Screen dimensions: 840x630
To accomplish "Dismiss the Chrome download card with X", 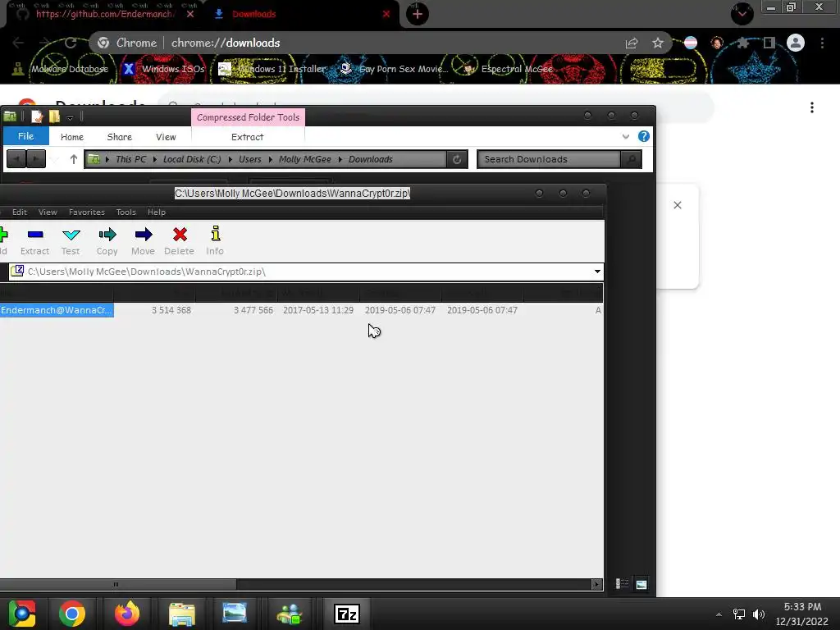I will pos(678,205).
